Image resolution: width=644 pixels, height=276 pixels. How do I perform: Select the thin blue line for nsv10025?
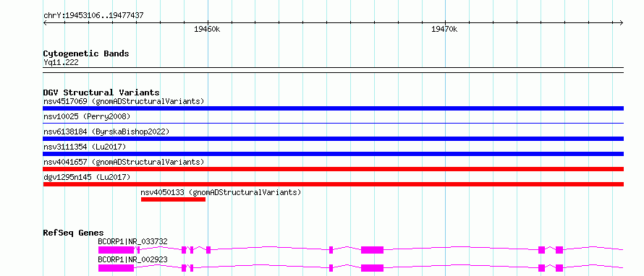coord(333,123)
